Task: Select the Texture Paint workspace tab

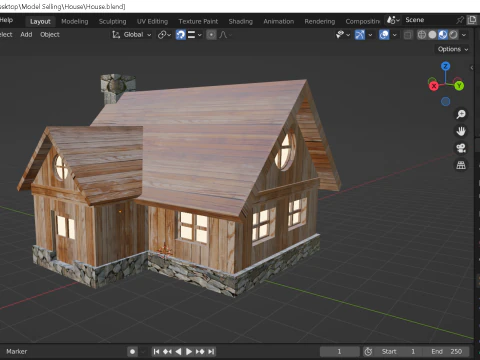Action: (x=198, y=21)
